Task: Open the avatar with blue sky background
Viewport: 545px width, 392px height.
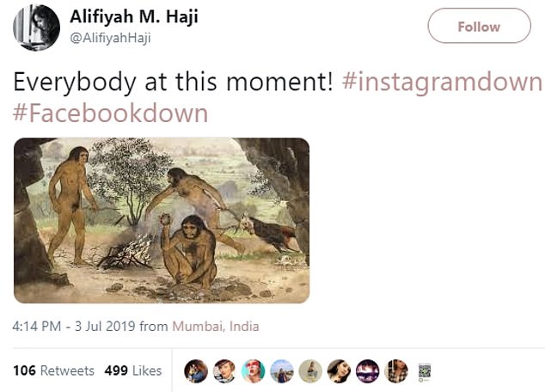Action: [282, 371]
